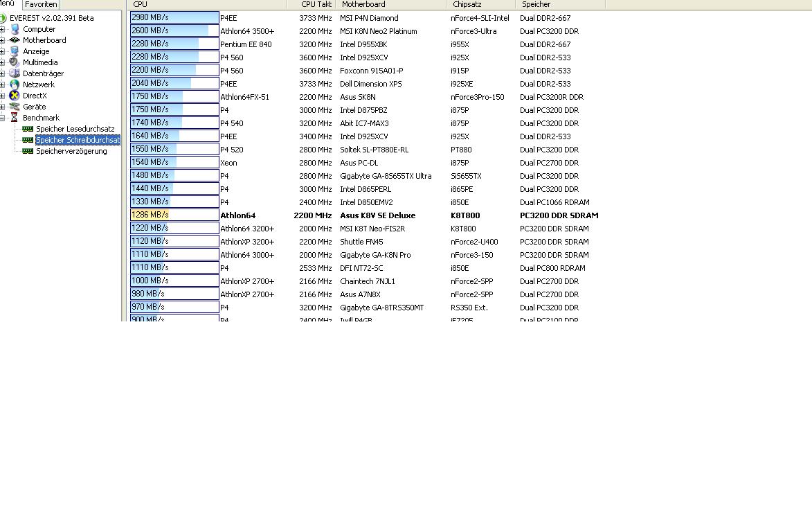Click the DirectX icon in the tree
The image size is (812, 532).
(x=15, y=96)
